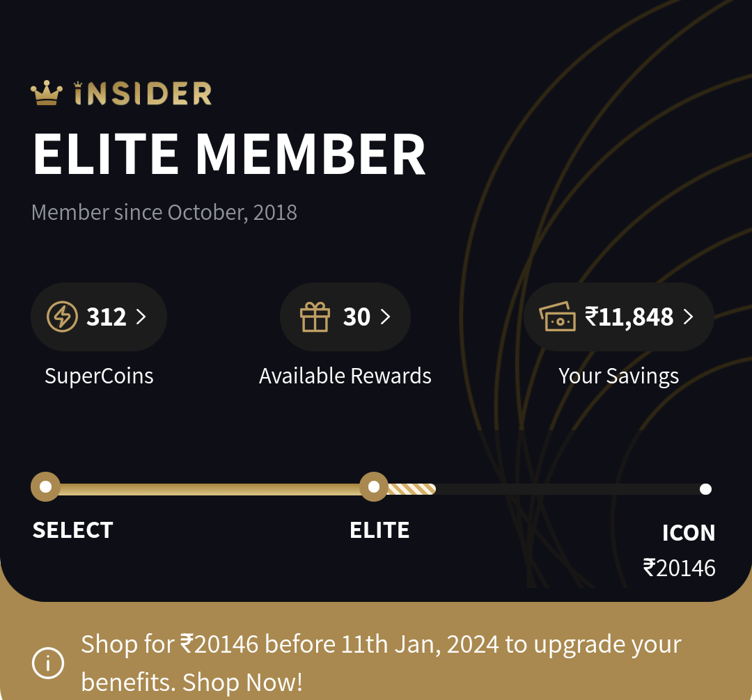Open the SuperCoins label
Viewport: 752px width, 700px height.
pyautogui.click(x=99, y=376)
